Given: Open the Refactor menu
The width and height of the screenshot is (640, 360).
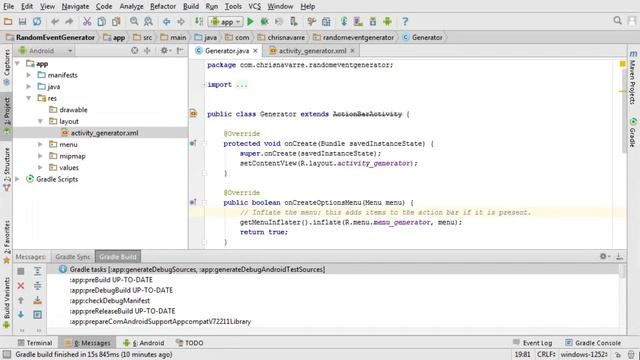Looking at the screenshot, I should coord(163,6).
